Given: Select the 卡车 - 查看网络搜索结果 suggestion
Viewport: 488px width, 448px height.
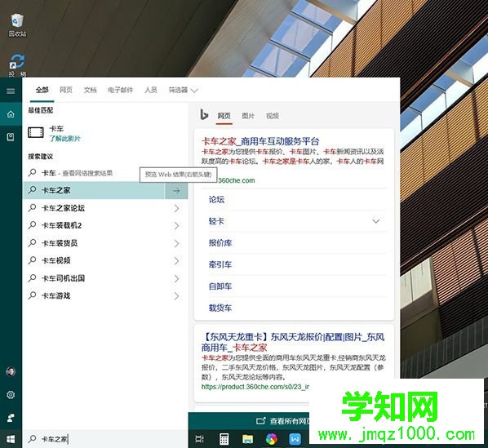Looking at the screenshot, I should [106, 173].
